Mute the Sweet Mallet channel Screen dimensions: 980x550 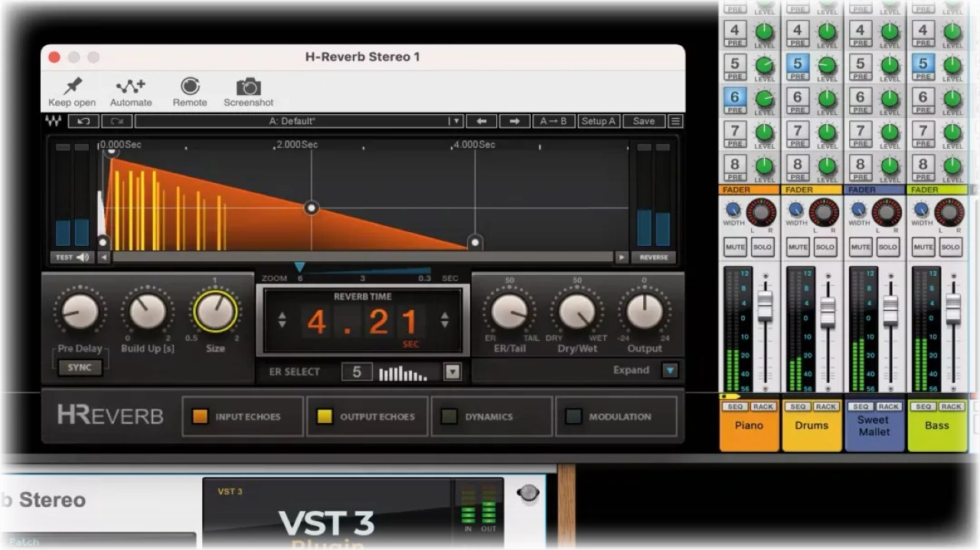coord(861,247)
